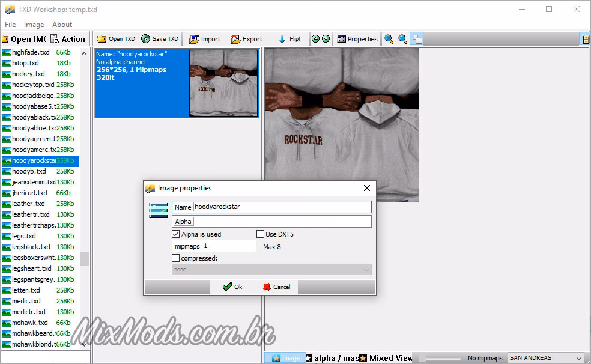Click the mipmap level slider
This screenshot has width=591, height=364.
(440, 358)
